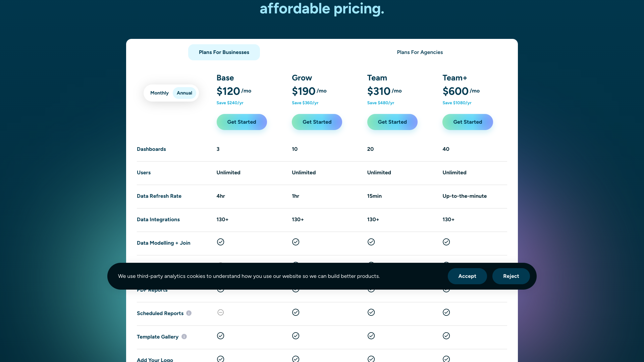Click the Team+ Template Gallery checkmark

click(446, 336)
